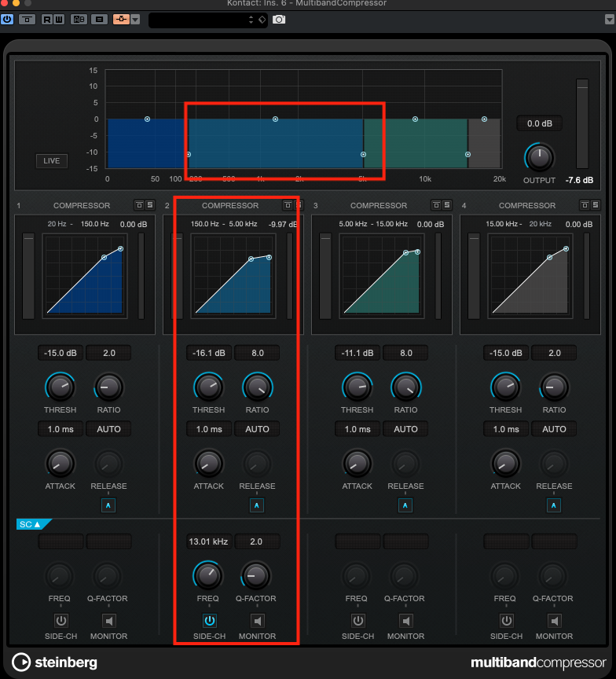Click the plugin power activate icon
616x679 pixels.
click(7, 20)
